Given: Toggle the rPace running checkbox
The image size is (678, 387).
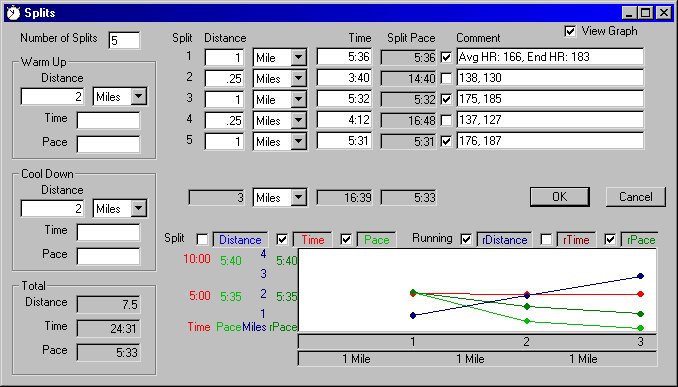Looking at the screenshot, I should (610, 239).
